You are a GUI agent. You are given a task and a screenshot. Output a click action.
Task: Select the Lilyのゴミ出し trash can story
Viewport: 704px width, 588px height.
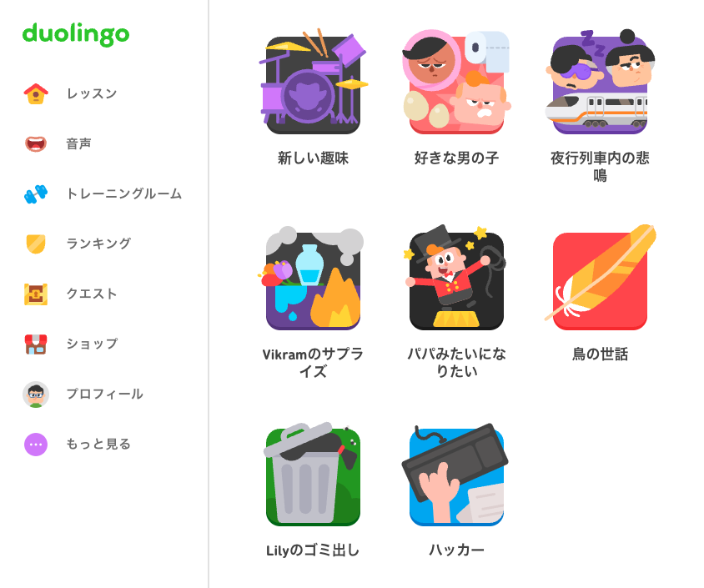[313, 475]
